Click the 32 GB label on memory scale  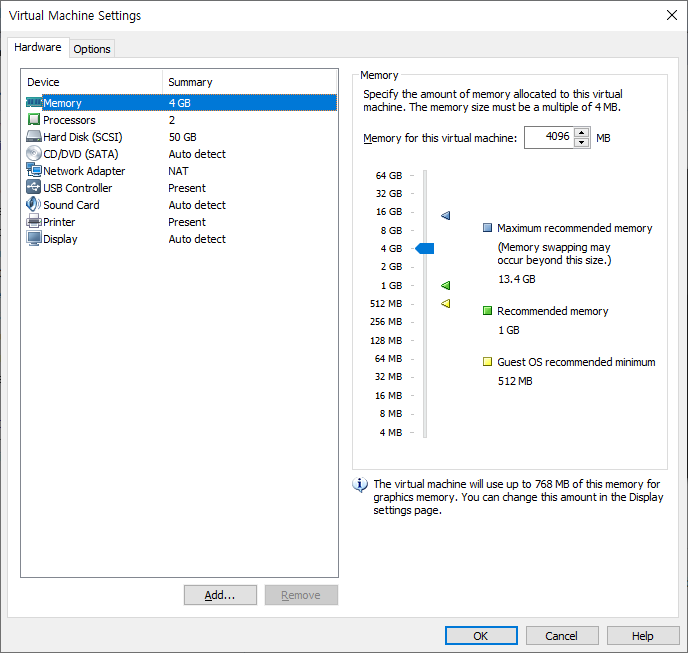389,194
